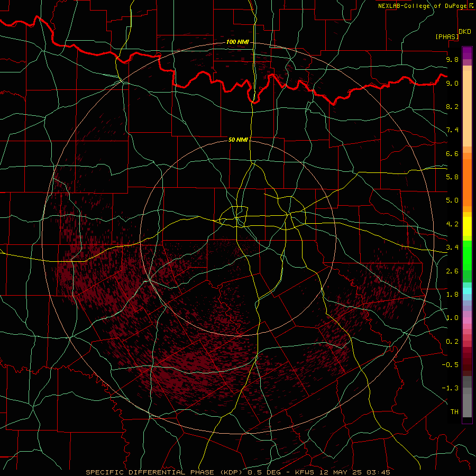Select the 3.4 value on the scale
Viewport: 476px width, 476px height.
[452, 247]
